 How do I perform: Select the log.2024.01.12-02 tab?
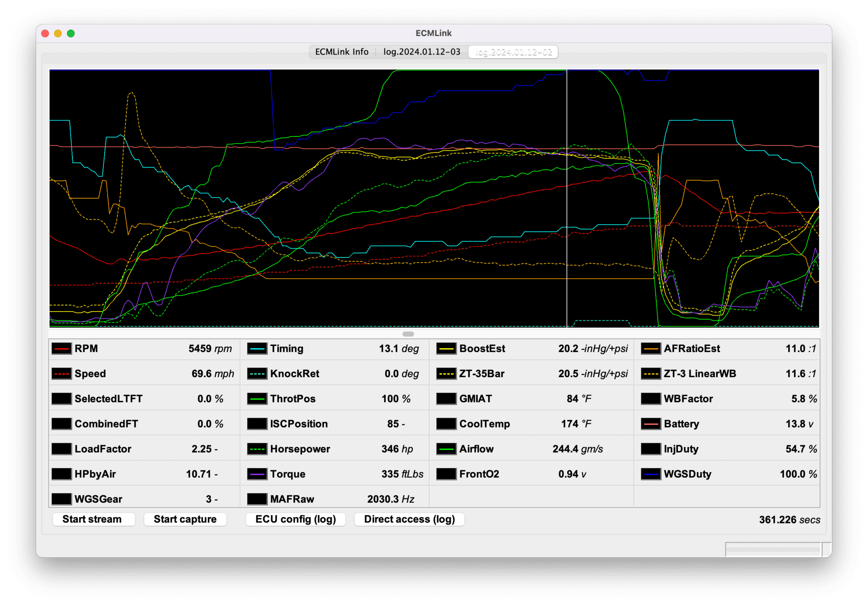[513, 52]
